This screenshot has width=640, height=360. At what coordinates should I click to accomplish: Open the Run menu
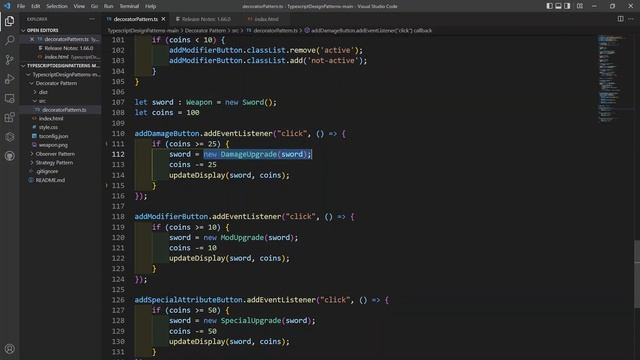tap(109, 6)
